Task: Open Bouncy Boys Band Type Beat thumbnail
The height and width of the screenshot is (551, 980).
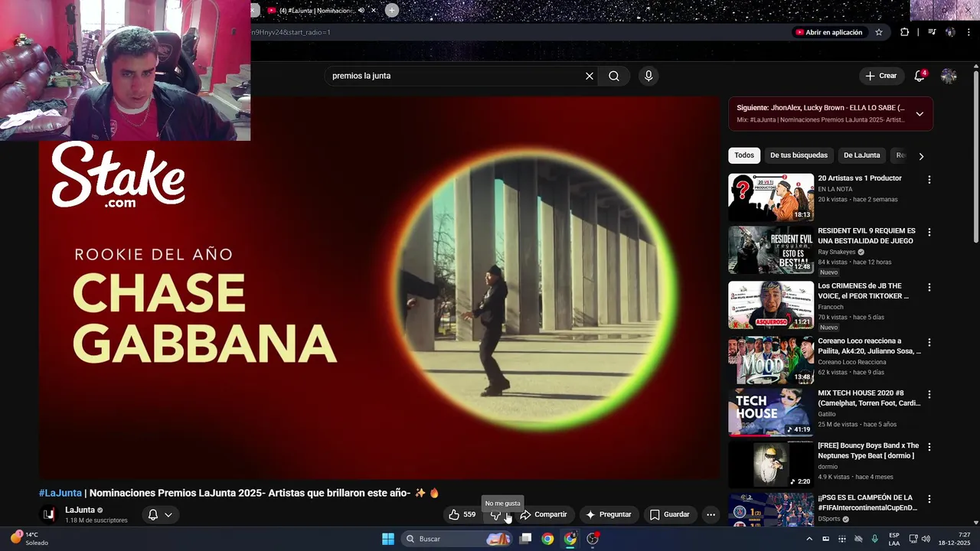Action: point(771,465)
